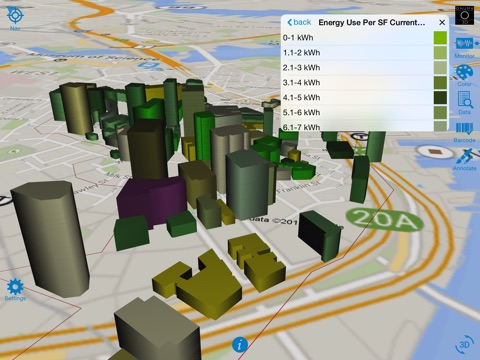Go back from the energy legend
The height and width of the screenshot is (360, 480).
[x=299, y=22]
